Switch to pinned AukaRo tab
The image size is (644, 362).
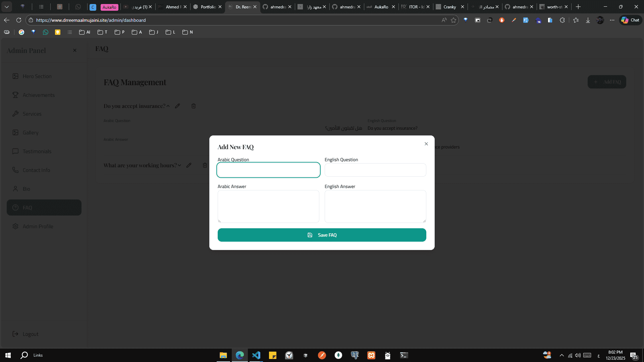pos(109,7)
